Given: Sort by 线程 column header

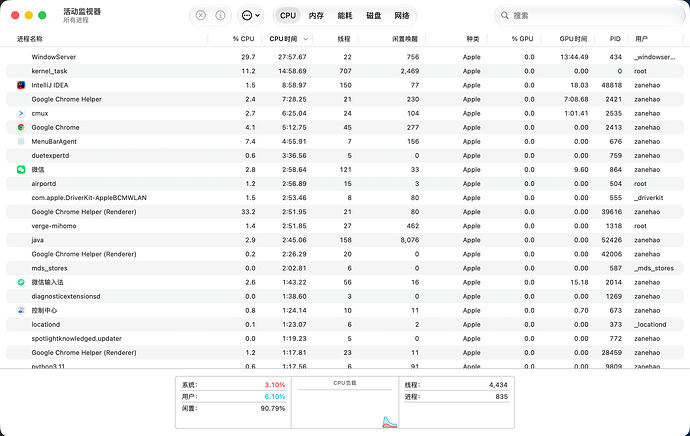Looking at the screenshot, I should click(x=344, y=39).
